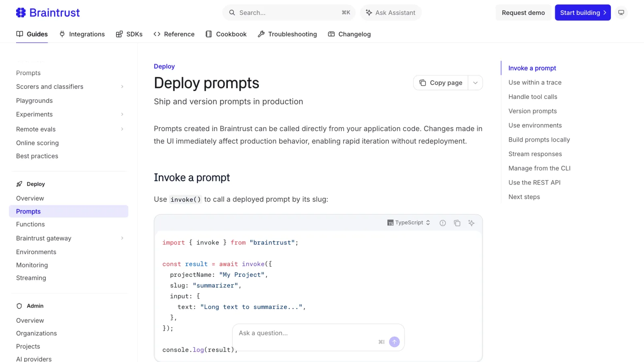Click the Guides book icon
Screen dimensions: 644x362
point(20,34)
